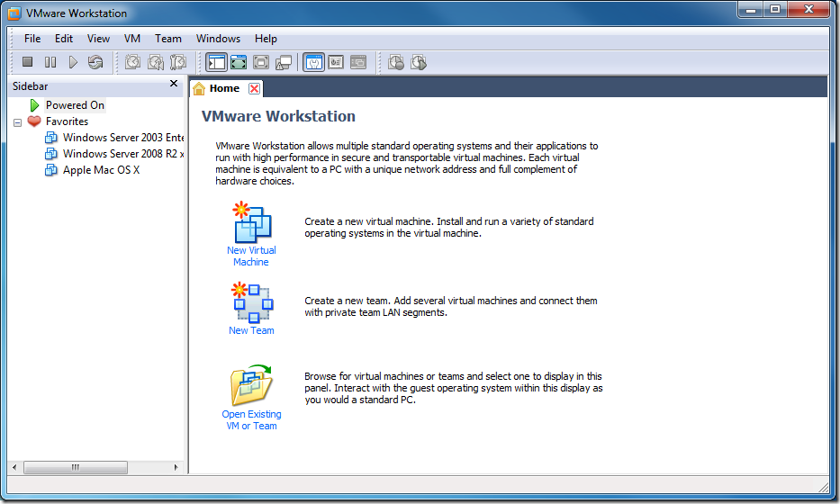
Task: Open the Team menu
Action: [168, 39]
